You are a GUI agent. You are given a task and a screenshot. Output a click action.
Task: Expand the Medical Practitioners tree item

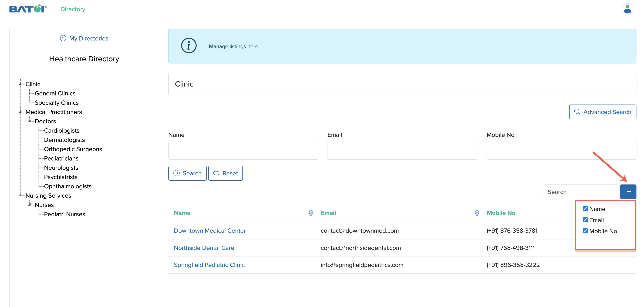[21, 112]
